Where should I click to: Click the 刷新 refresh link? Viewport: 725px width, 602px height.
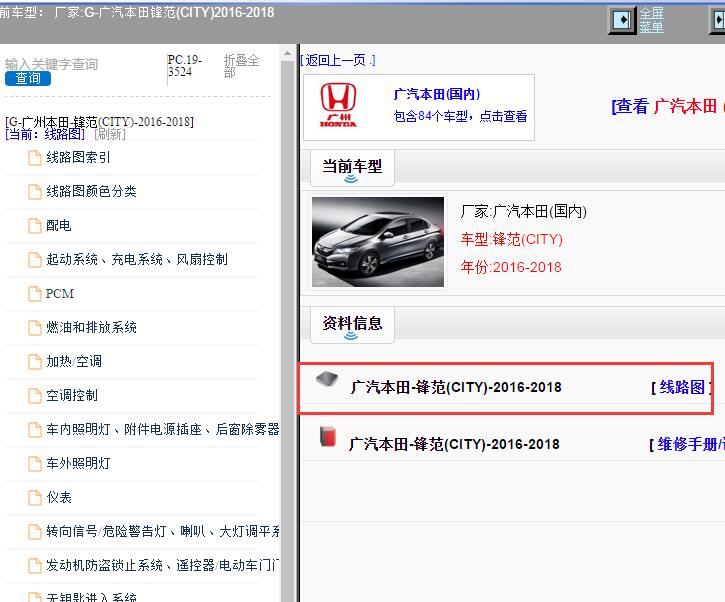coord(110,134)
